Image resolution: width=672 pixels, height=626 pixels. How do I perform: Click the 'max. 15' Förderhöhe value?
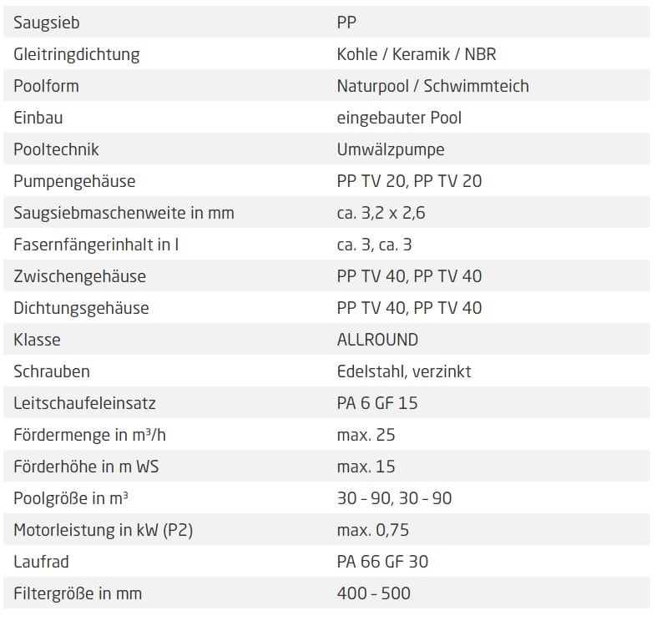(x=366, y=467)
